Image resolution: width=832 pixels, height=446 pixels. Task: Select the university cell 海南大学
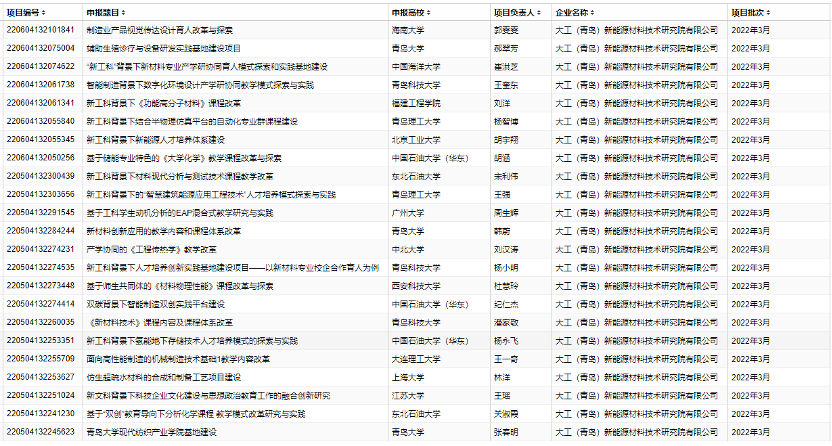tap(408, 30)
